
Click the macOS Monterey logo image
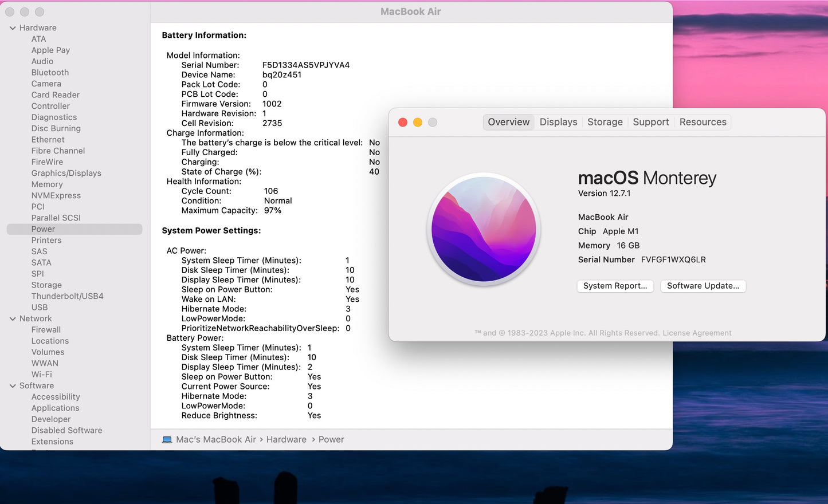[484, 229]
